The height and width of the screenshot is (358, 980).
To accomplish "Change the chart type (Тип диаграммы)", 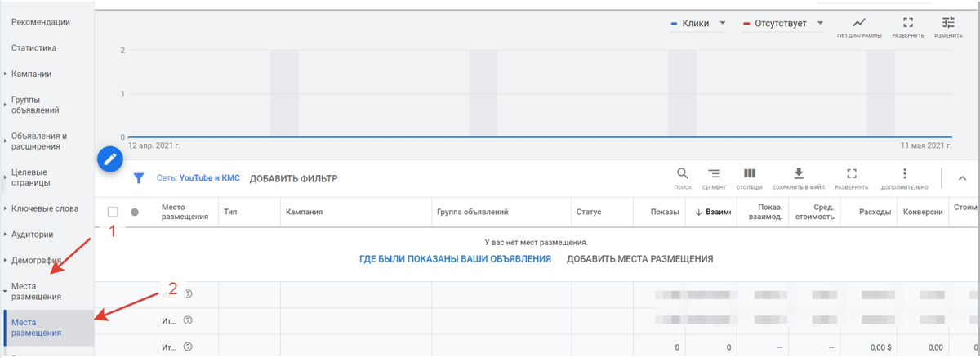I will (859, 22).
